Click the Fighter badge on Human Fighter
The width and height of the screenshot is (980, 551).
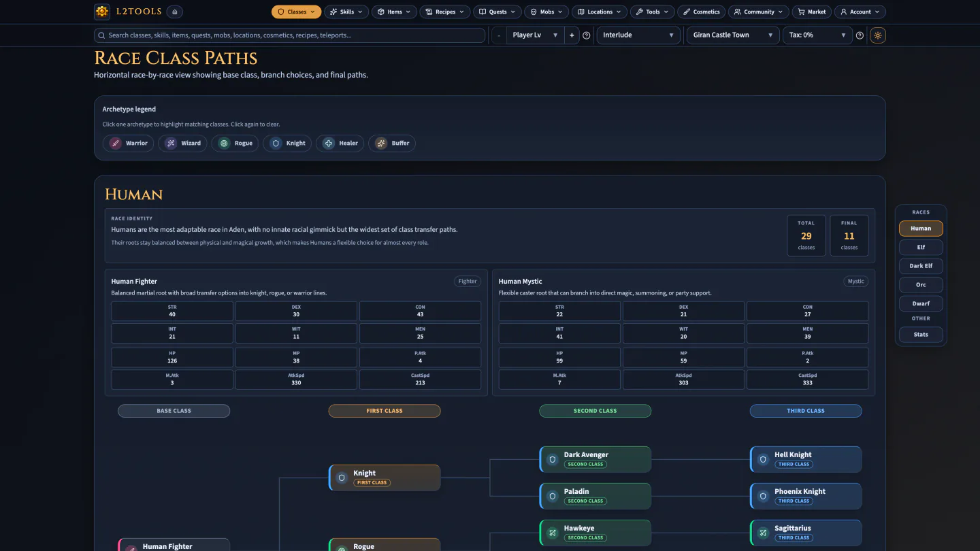pyautogui.click(x=468, y=282)
